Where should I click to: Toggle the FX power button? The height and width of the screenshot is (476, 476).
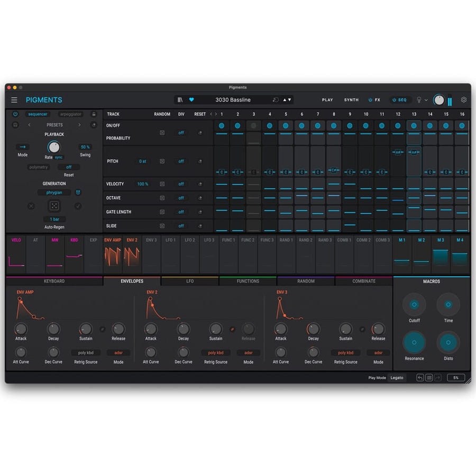pos(370,100)
